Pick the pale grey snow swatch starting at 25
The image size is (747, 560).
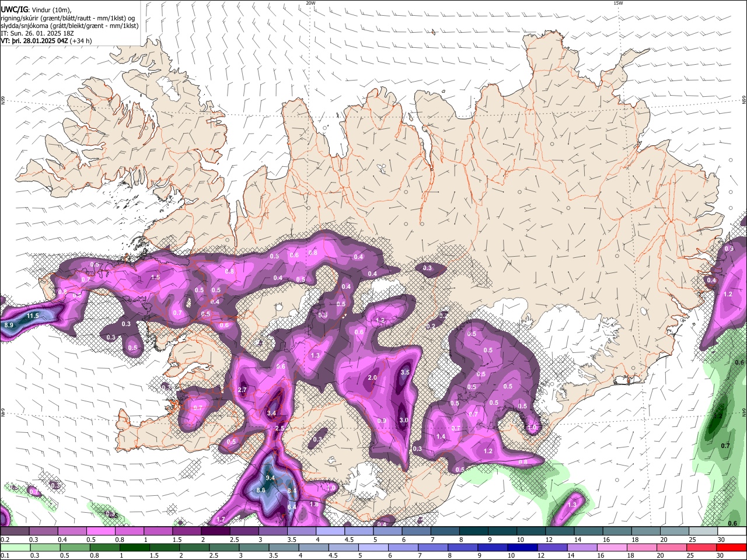(703, 531)
